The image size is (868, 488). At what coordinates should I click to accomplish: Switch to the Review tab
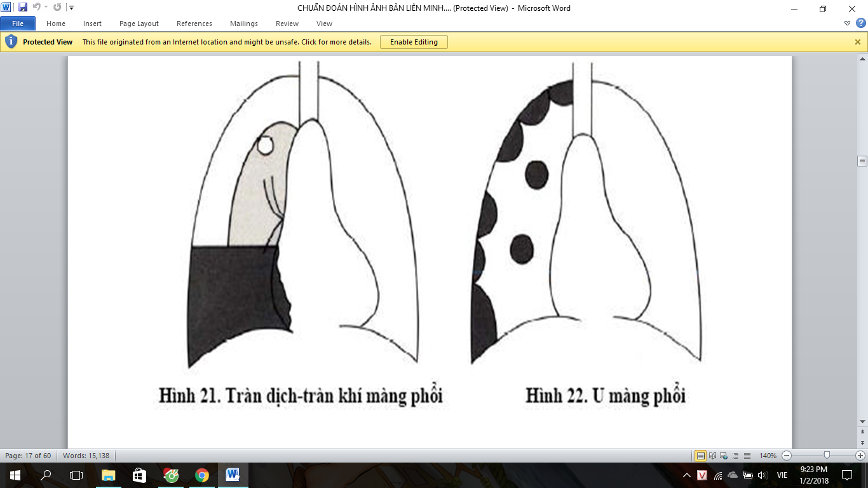click(287, 24)
